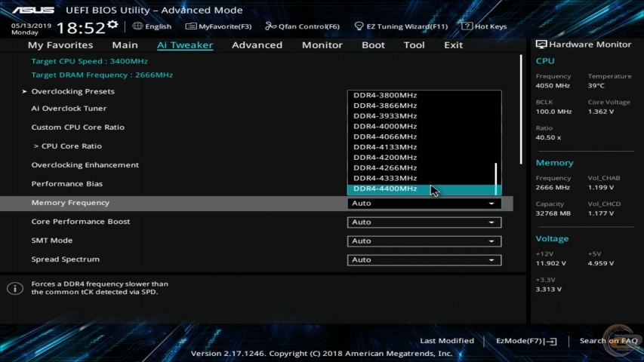Screen dimensions: 644x362
Task: Choose DDR4-4266MHz from the list
Action: [x=385, y=167]
